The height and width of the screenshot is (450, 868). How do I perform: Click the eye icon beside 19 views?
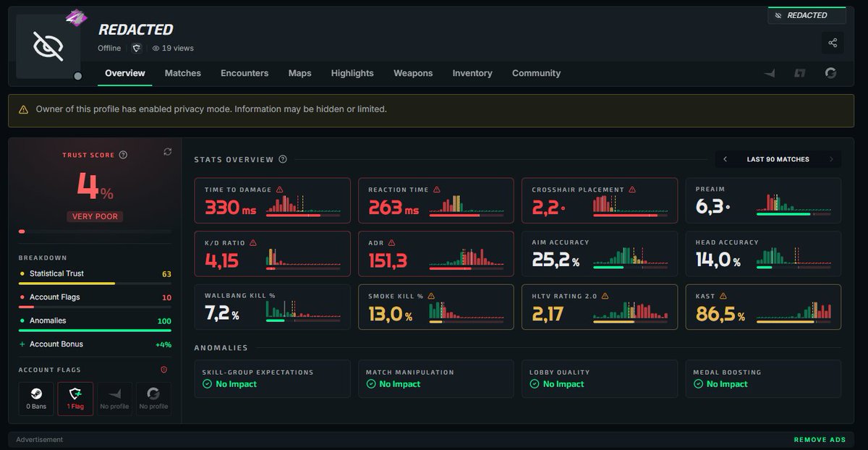click(156, 48)
